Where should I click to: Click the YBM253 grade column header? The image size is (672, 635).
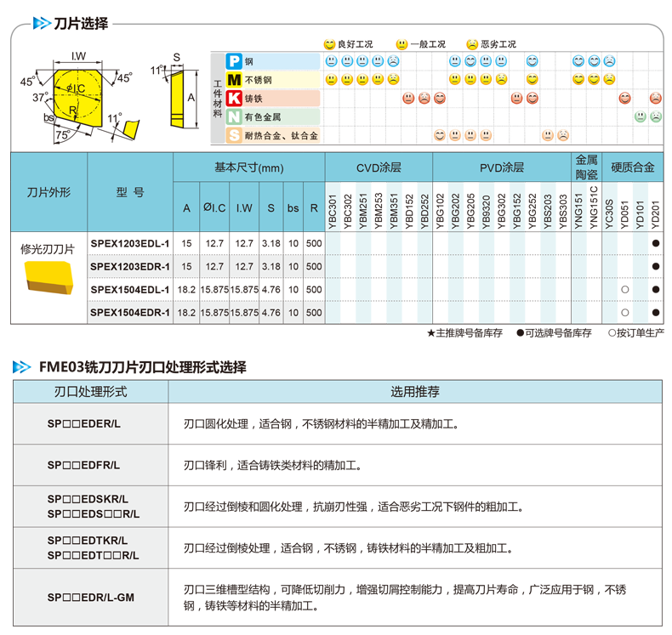pos(379,211)
